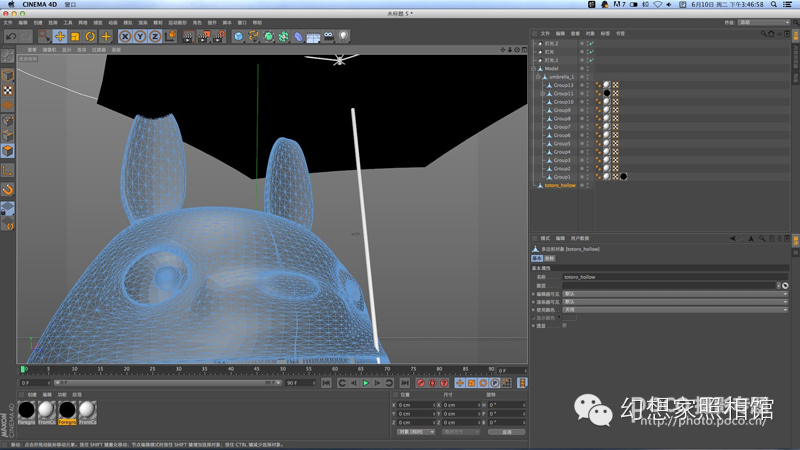Viewport: 800px width, 450px height.
Task: Collapse the umbrella_1 tree node
Action: (538, 77)
